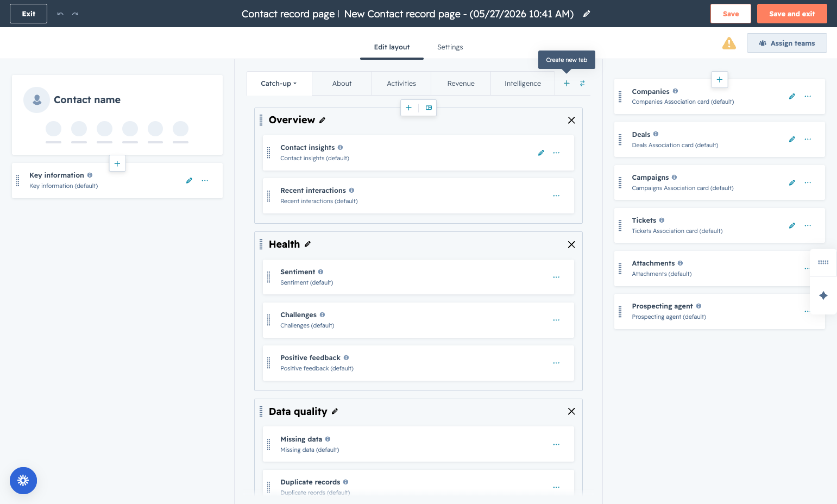Edit the Deals association card

coord(792,139)
